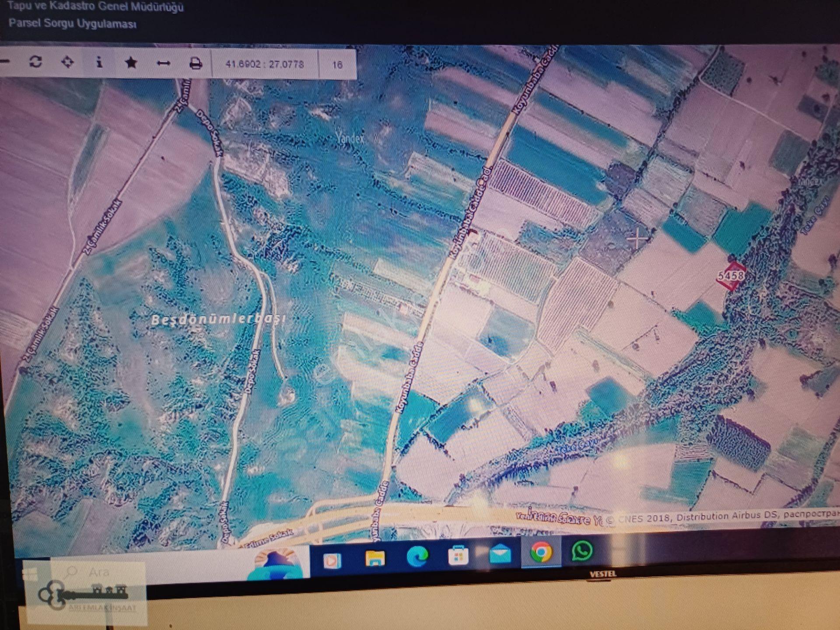Click the Beşdönümlerbaşı place label
Image resolution: width=840 pixels, height=630 pixels.
(x=218, y=318)
